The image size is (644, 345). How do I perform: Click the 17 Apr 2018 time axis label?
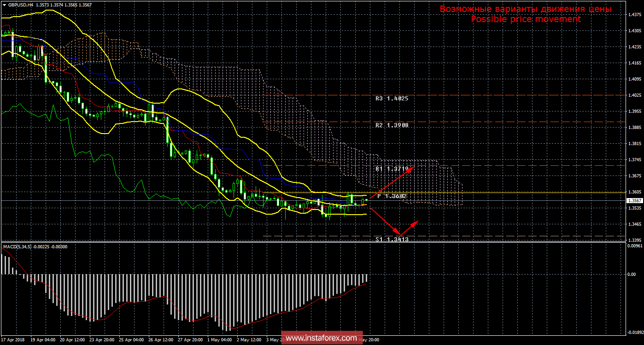13,340
